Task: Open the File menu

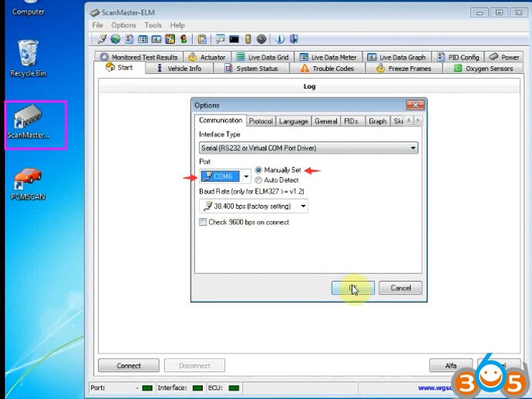Action: tap(97, 25)
